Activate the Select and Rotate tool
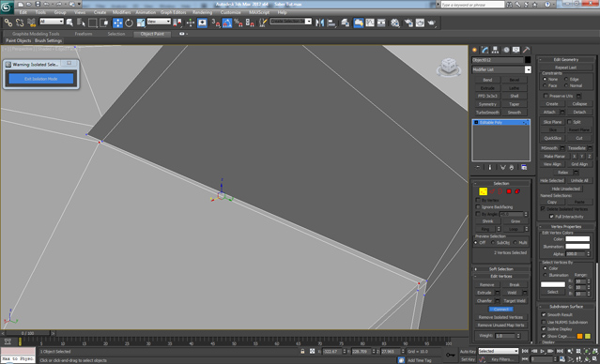 pos(130,23)
